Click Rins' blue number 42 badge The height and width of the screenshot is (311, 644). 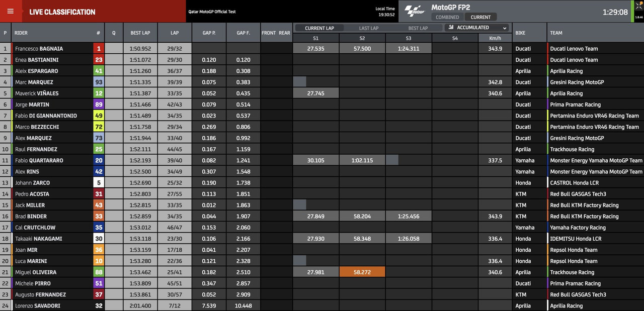tap(99, 171)
